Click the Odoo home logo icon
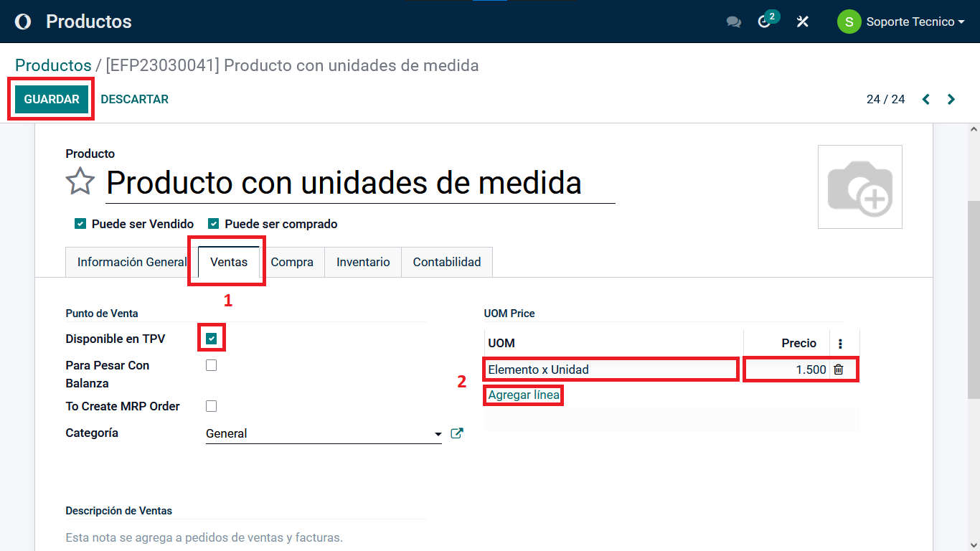980x551 pixels. [x=23, y=22]
